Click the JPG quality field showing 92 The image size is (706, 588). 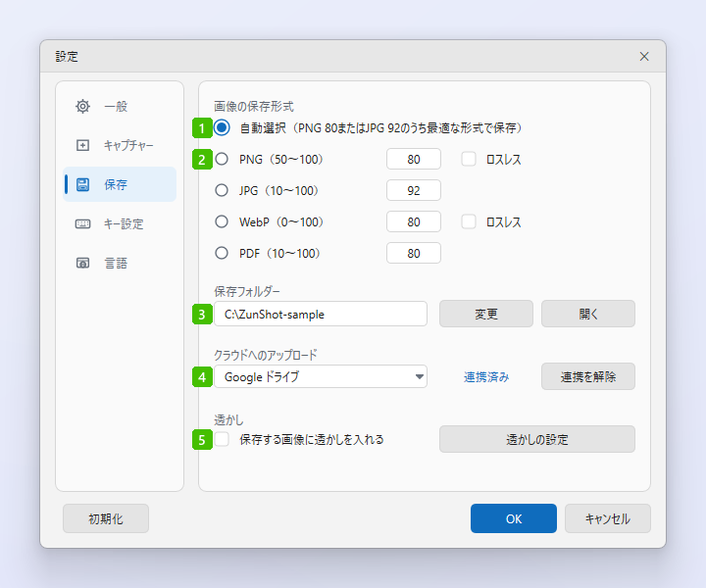[x=414, y=190]
